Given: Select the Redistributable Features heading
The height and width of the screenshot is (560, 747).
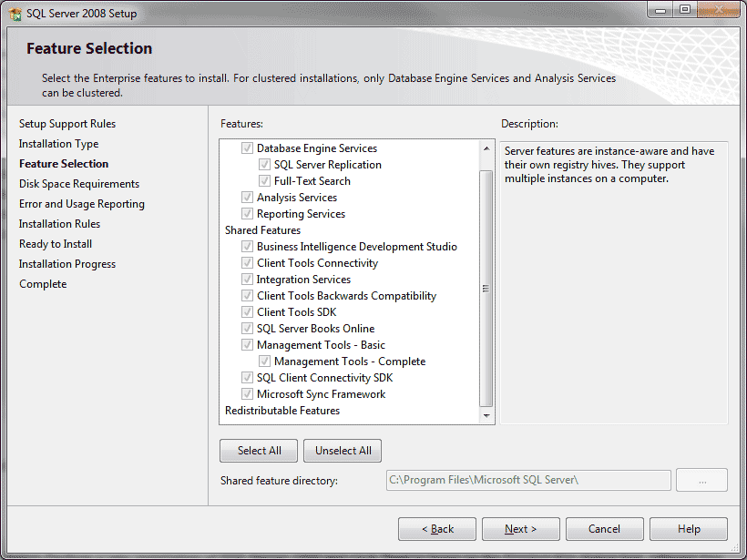Looking at the screenshot, I should point(282,411).
